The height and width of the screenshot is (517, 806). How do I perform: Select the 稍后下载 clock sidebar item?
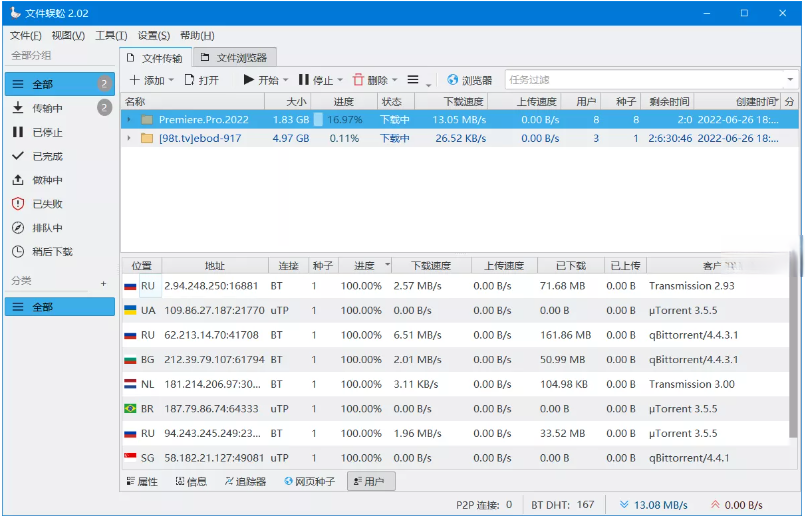pos(60,251)
